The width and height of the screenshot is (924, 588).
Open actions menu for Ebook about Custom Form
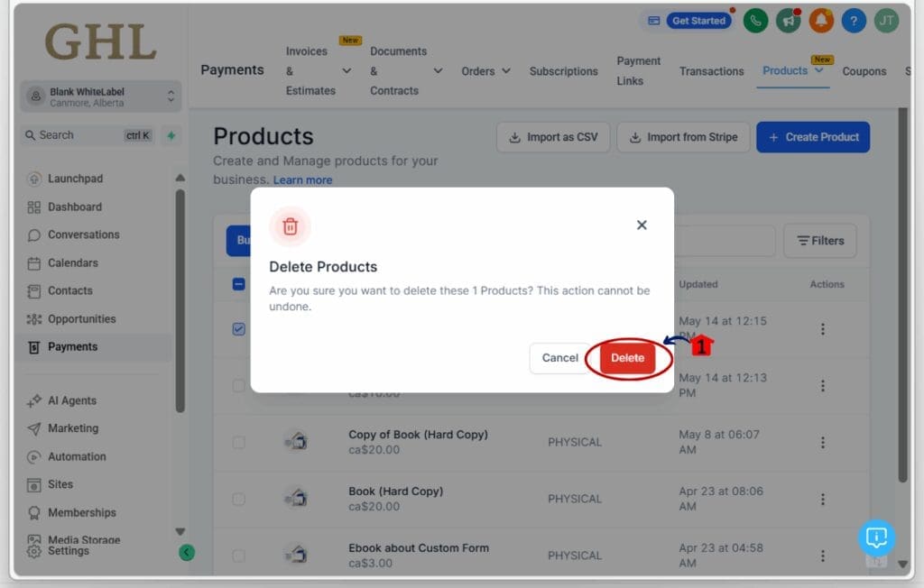[823, 556]
